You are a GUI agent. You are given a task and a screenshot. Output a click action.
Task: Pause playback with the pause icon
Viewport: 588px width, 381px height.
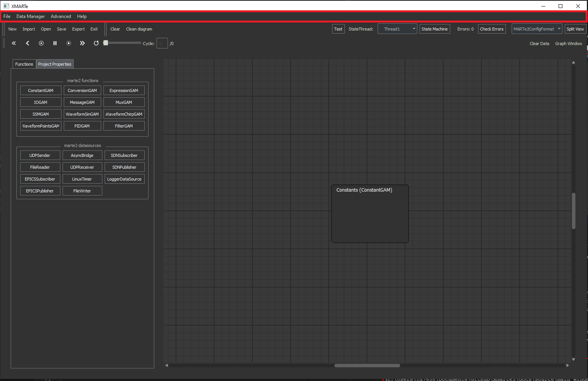click(55, 43)
